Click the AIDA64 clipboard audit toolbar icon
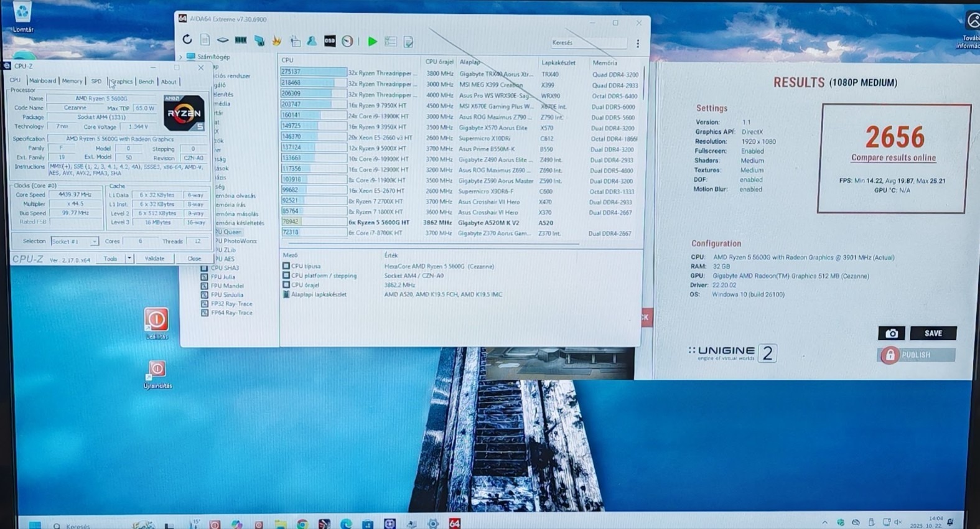980x529 pixels. [295, 41]
